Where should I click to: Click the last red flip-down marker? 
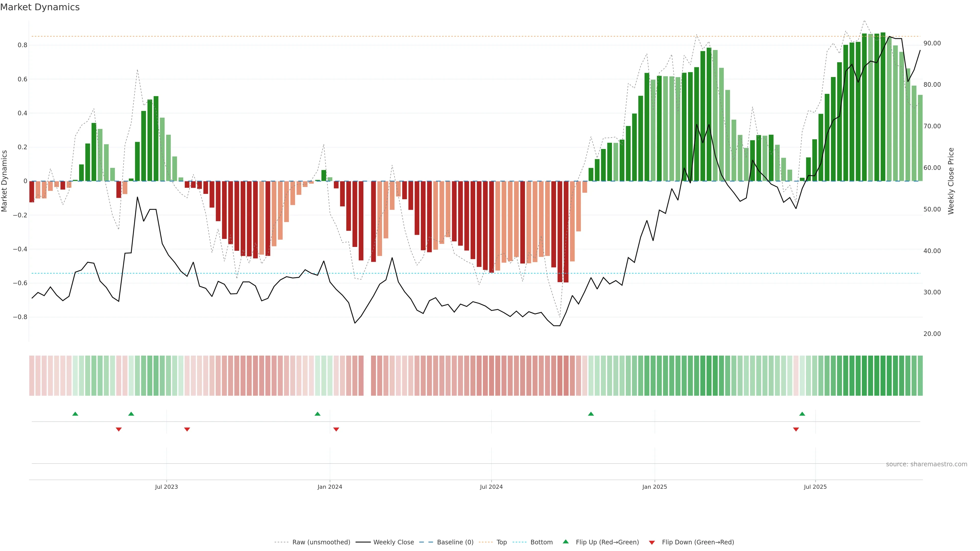pos(796,429)
